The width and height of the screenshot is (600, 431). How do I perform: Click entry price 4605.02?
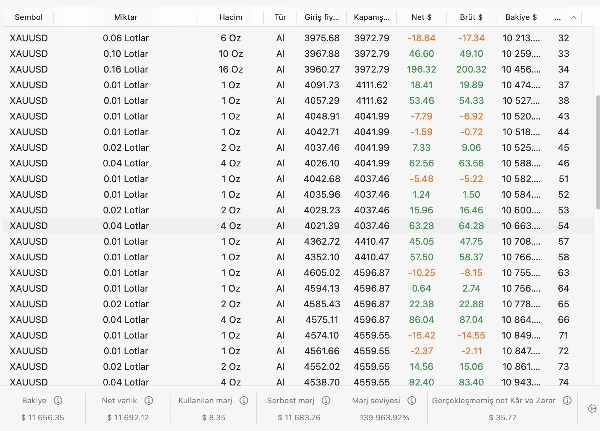tap(322, 273)
